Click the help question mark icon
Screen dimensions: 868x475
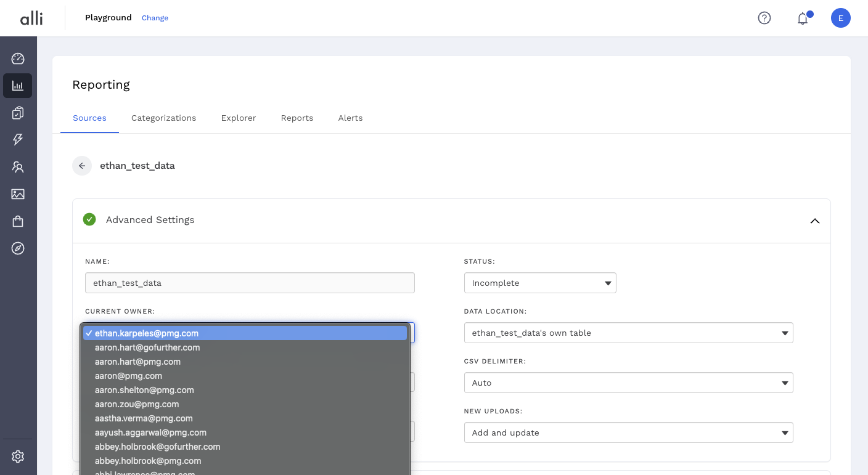[x=764, y=18]
